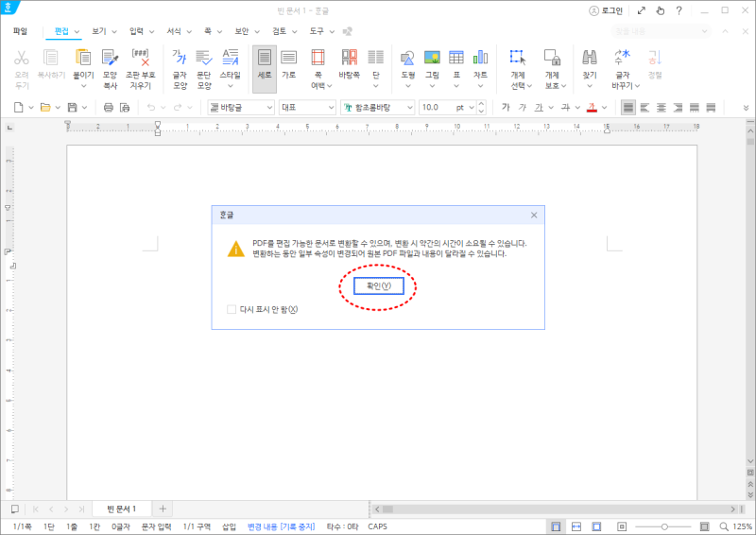Expand the 붙이기 dropdown arrow
756x535 pixels.
point(83,86)
